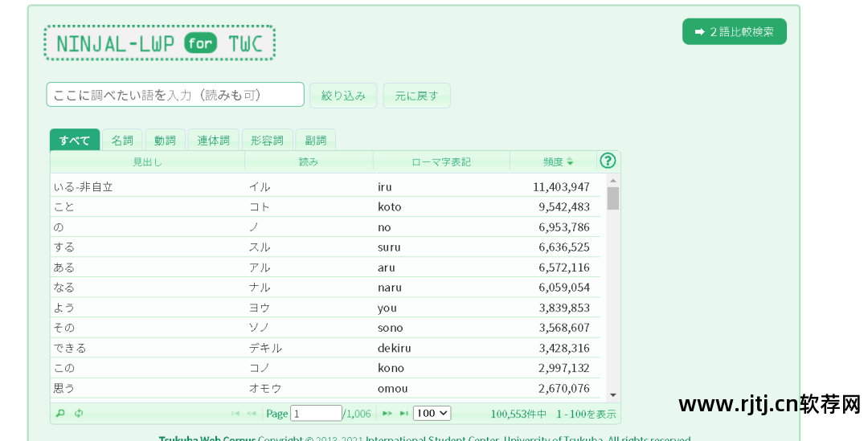Click the reading cell ヨウ
868x441 pixels.
pyautogui.click(x=259, y=308)
